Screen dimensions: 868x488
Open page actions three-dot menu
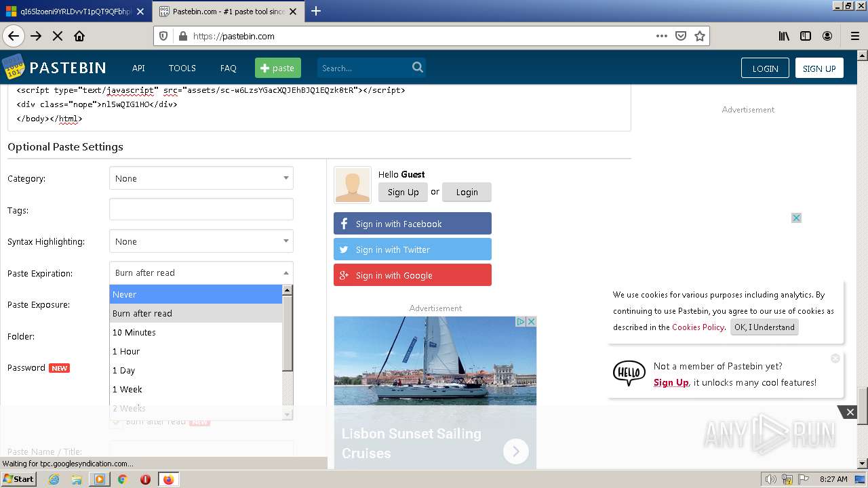click(661, 36)
